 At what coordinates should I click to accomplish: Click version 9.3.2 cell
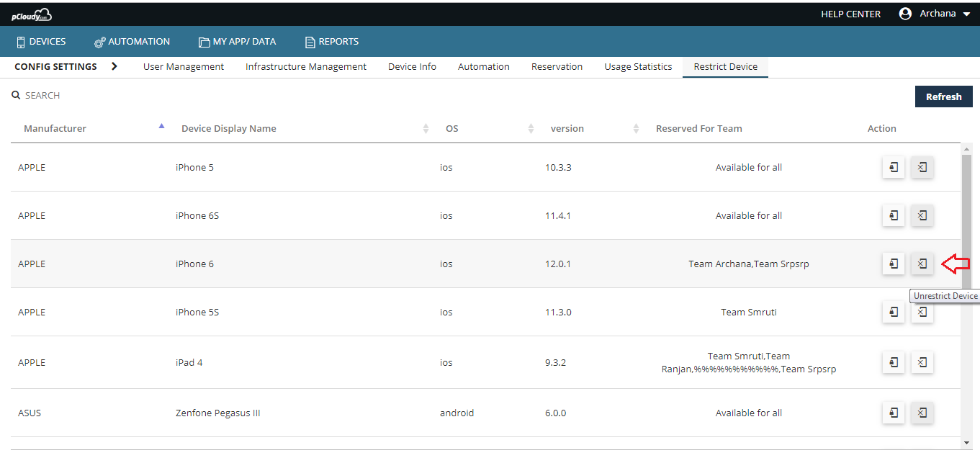tap(555, 362)
